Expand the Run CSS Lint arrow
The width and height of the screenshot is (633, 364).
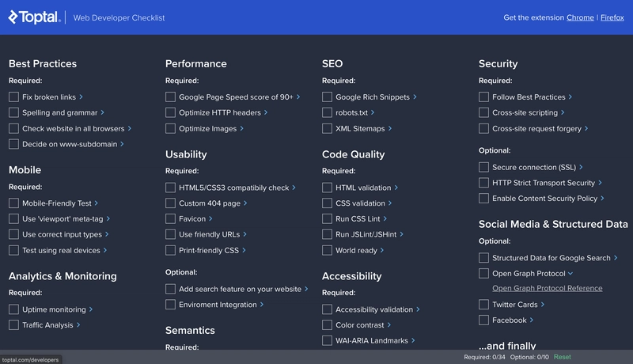385,218
